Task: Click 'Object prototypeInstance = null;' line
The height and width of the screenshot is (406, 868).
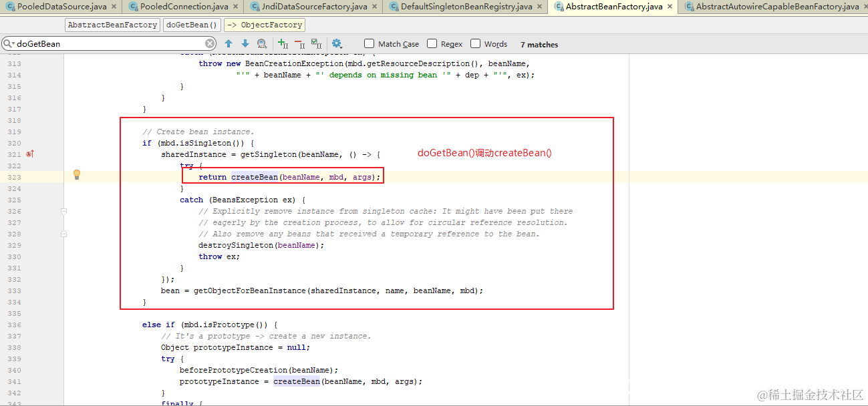Action: pyautogui.click(x=236, y=347)
